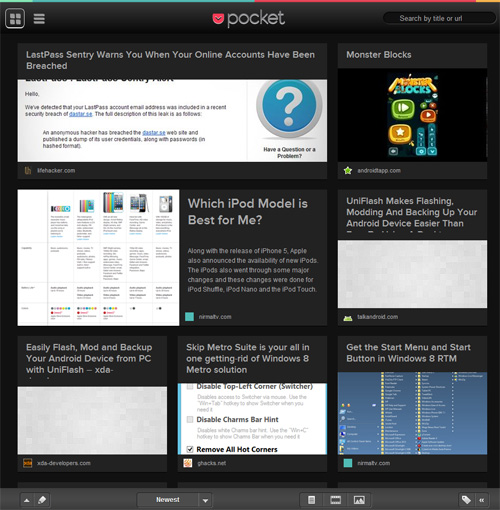Show videos only filter
This screenshot has height=510, width=500.
335,500
